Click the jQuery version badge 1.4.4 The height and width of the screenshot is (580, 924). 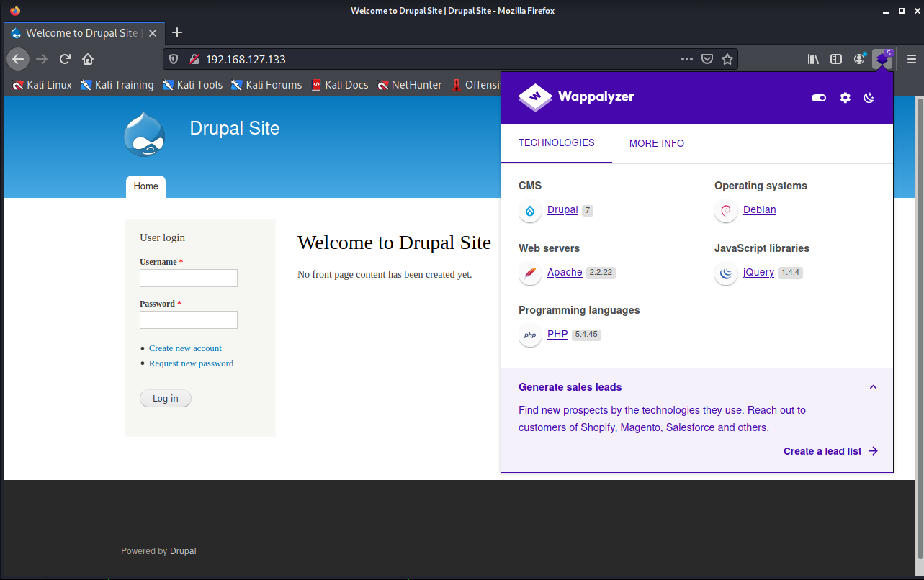[791, 273]
